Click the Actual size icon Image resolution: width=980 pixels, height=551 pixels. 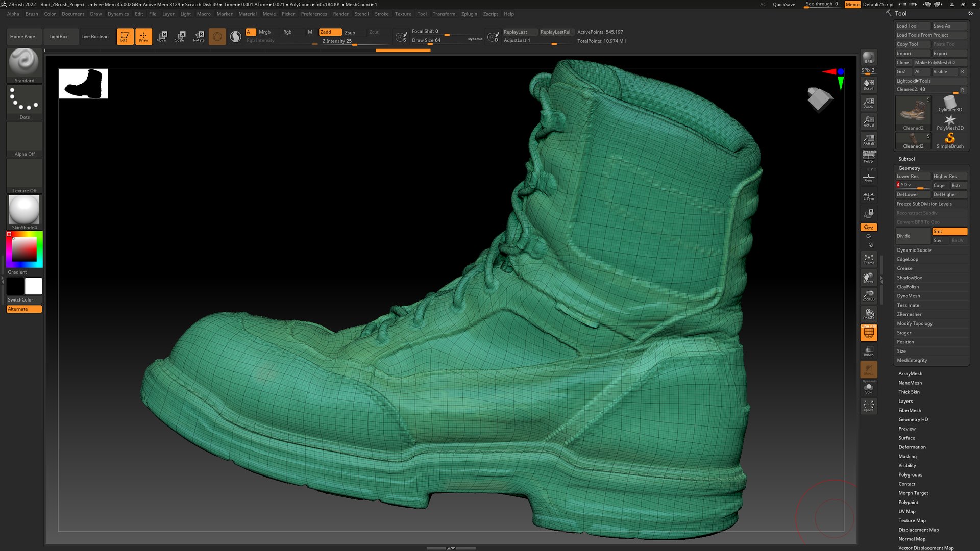(x=868, y=121)
